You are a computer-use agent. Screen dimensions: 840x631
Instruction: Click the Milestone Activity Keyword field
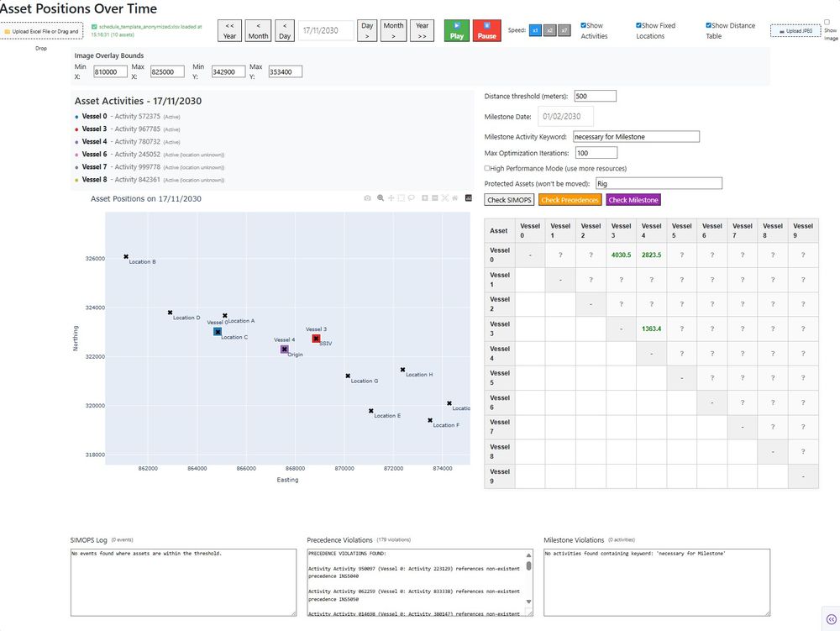636,137
